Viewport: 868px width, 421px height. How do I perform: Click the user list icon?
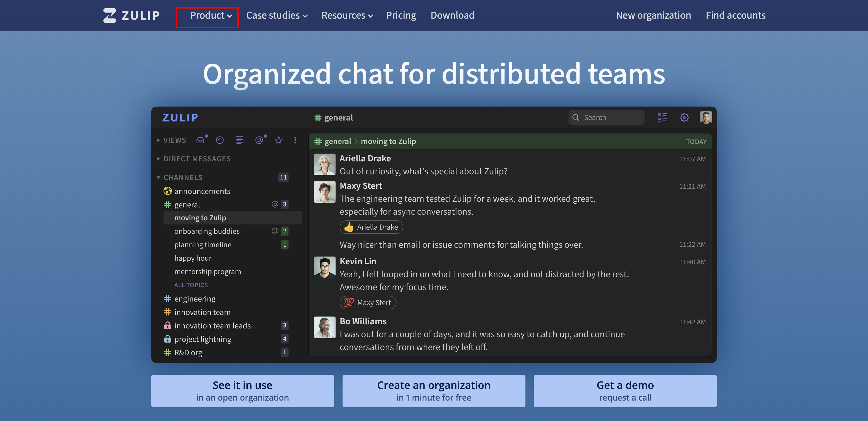[662, 117]
